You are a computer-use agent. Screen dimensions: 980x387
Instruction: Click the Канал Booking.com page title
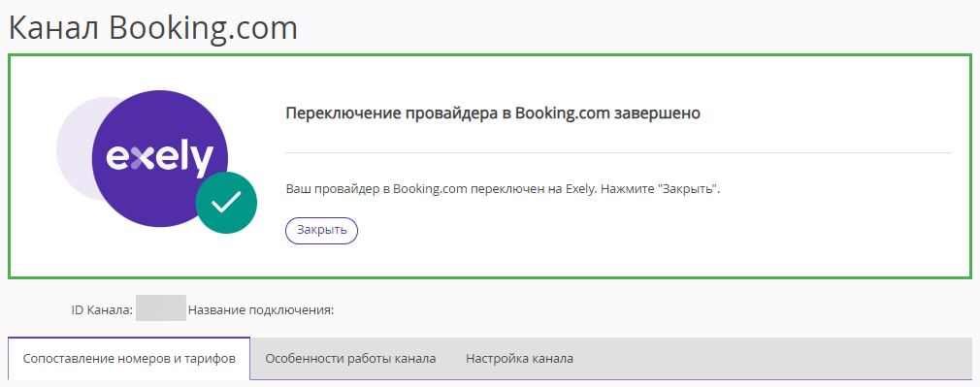(x=153, y=27)
